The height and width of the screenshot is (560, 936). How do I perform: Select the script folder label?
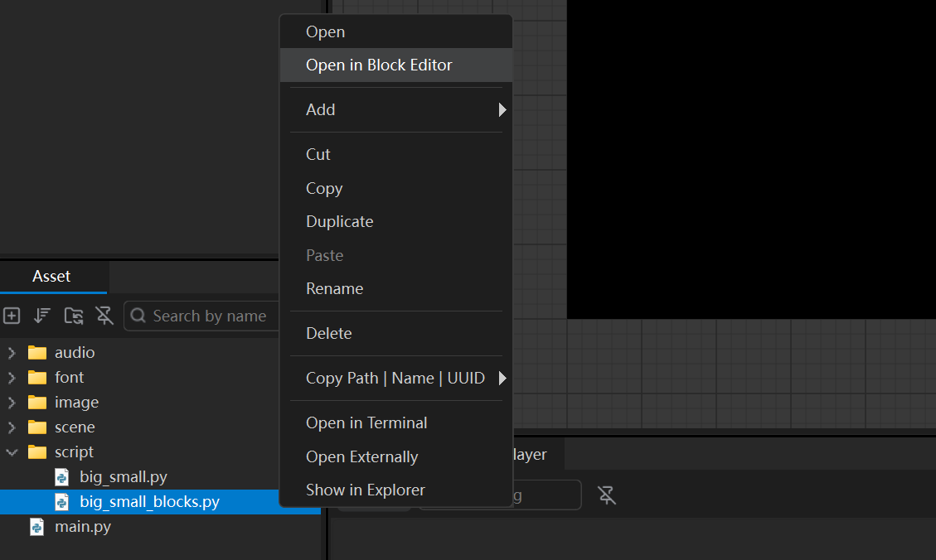[74, 452]
